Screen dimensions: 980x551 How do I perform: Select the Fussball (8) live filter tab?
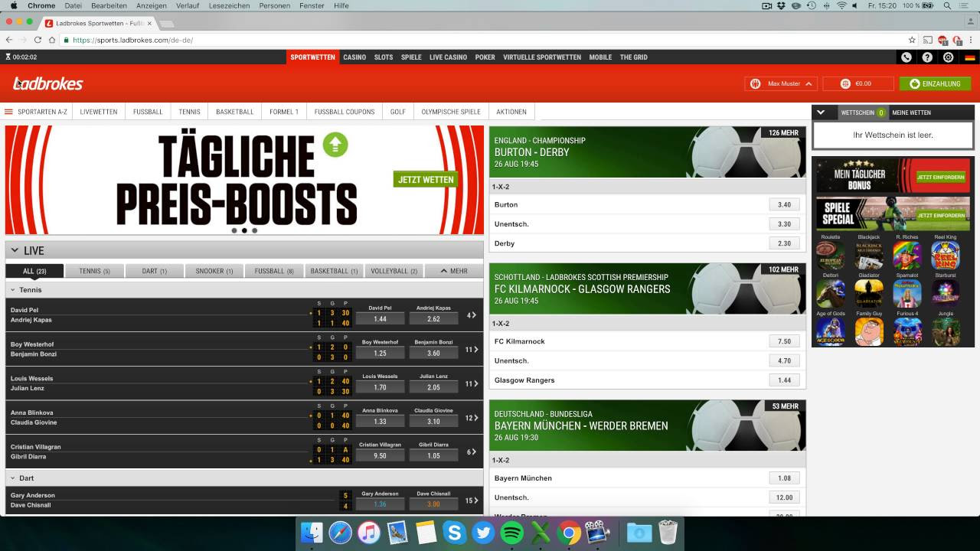pos(274,271)
